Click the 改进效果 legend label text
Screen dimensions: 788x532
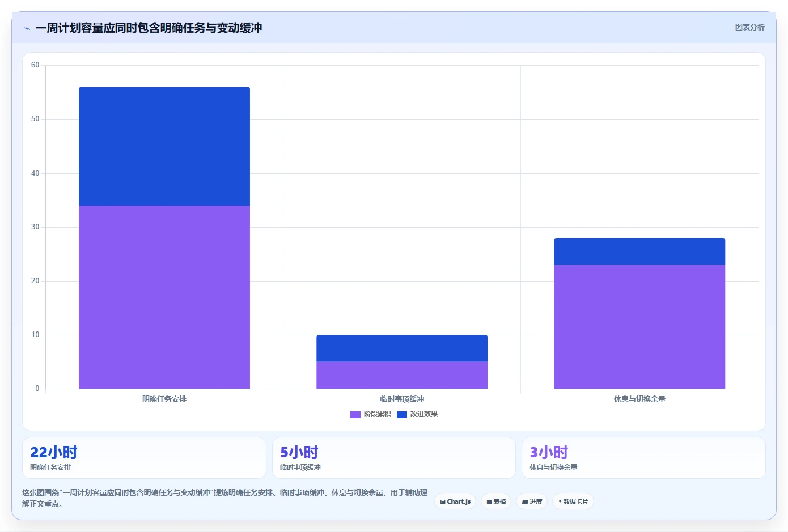pos(424,414)
